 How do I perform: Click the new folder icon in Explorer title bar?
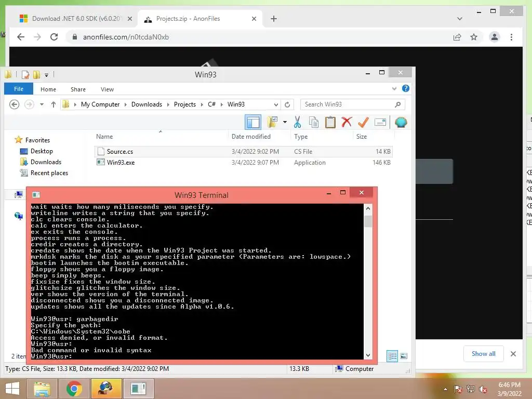point(37,74)
